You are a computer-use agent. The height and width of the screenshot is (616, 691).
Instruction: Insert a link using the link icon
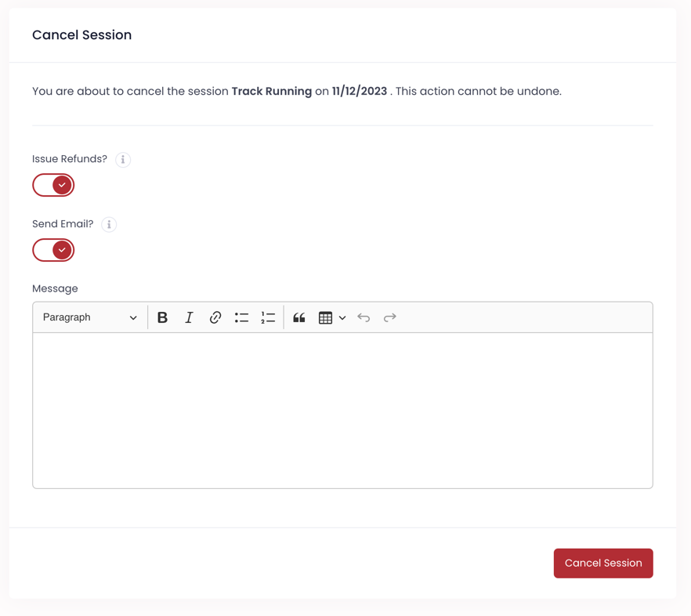[x=215, y=317]
